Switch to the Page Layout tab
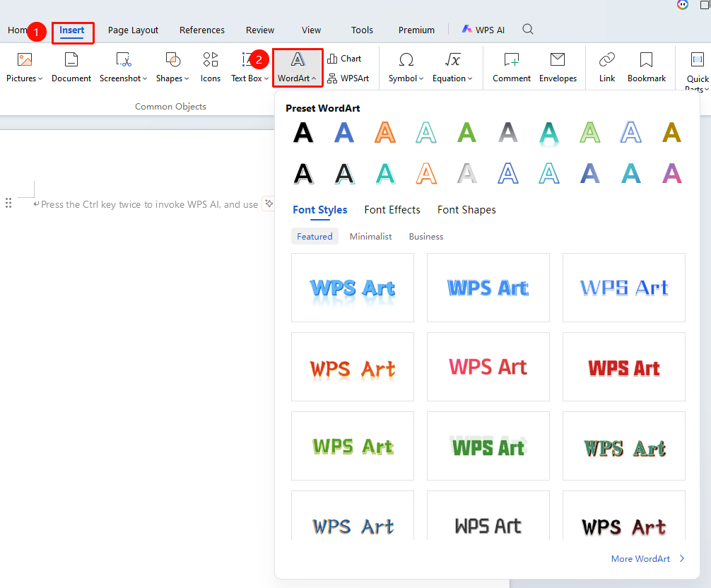711x588 pixels. (133, 30)
